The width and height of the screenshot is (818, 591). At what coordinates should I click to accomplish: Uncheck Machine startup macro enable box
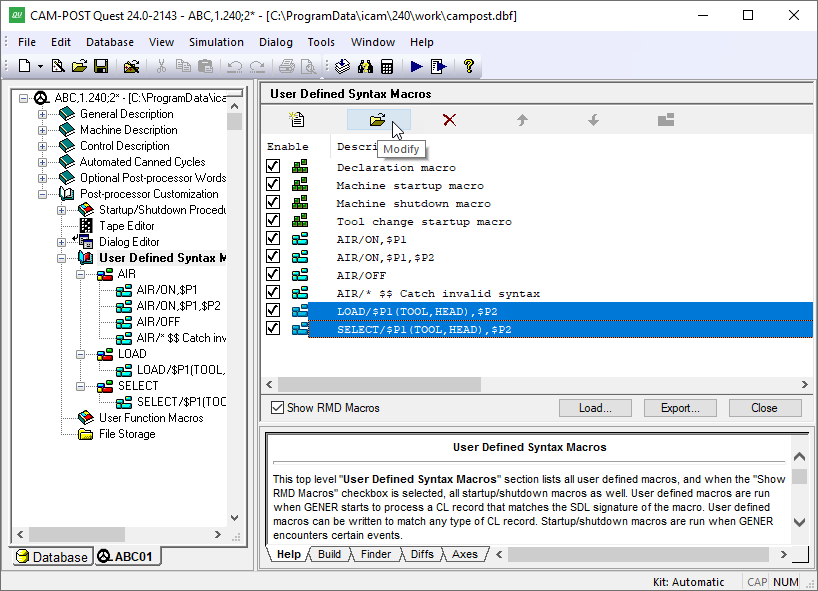273,184
